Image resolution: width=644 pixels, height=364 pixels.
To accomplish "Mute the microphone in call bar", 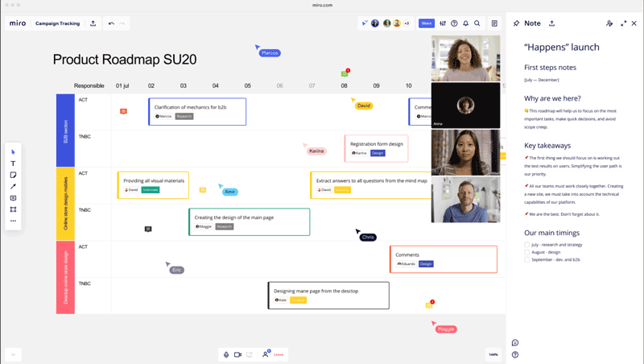I will pos(226,354).
